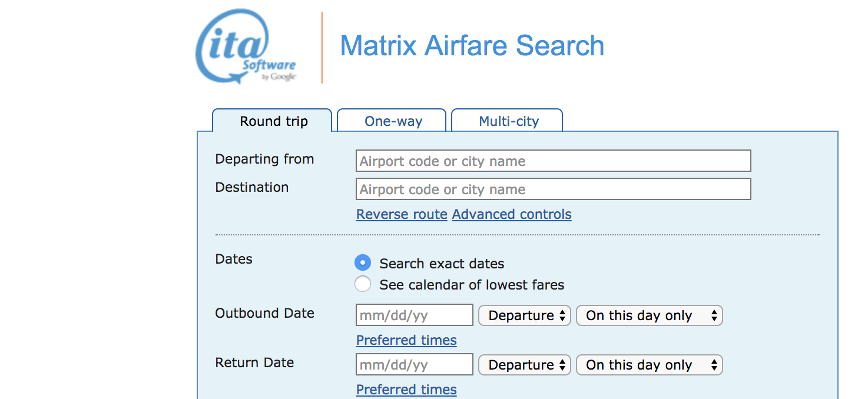868x399 pixels.
Task: Click Preferred times under Outbound Date
Action: click(406, 340)
